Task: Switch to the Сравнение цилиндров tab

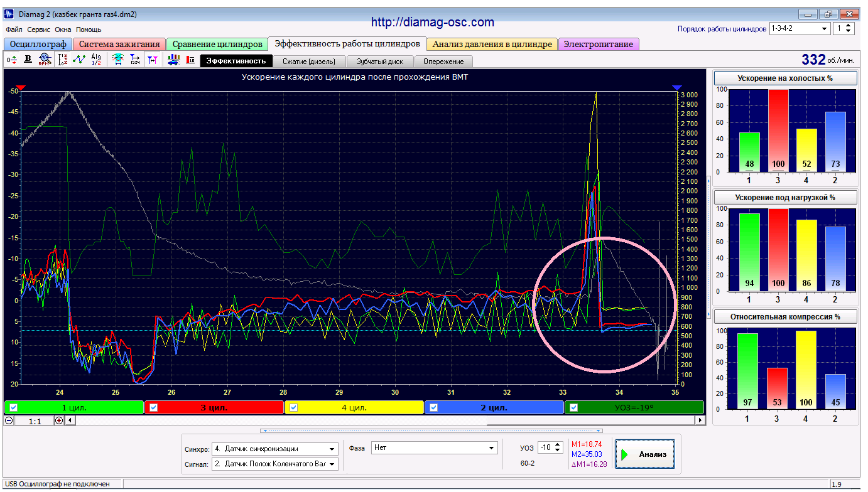Action: 217,45
